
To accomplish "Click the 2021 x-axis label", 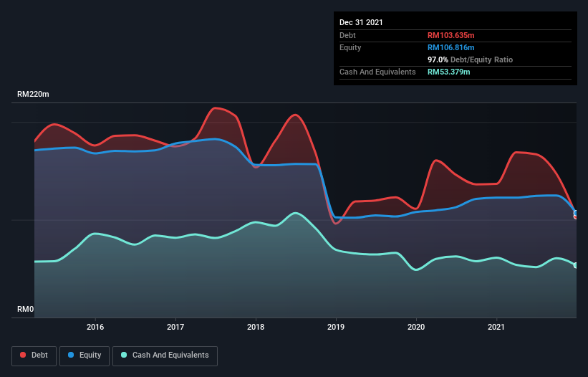I will pos(496,327).
